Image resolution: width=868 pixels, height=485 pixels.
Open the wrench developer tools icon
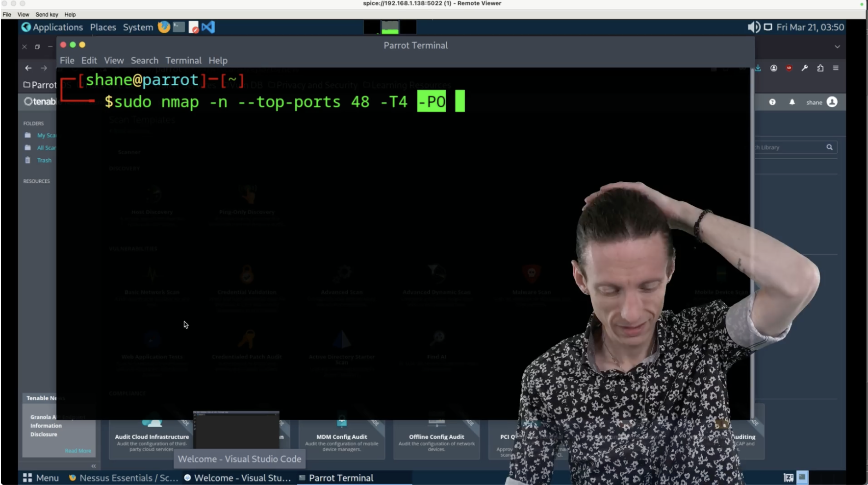pos(804,68)
